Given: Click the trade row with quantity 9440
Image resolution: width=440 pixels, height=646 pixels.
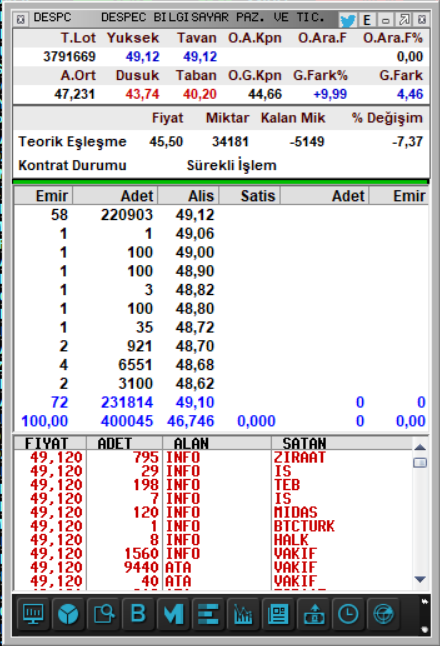Looking at the screenshot, I should [213, 567].
